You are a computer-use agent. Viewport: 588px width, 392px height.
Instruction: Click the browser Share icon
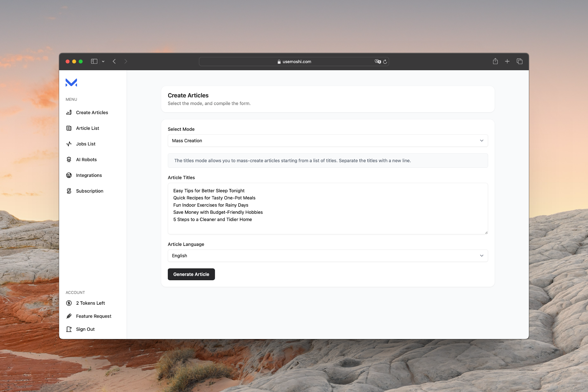click(495, 61)
